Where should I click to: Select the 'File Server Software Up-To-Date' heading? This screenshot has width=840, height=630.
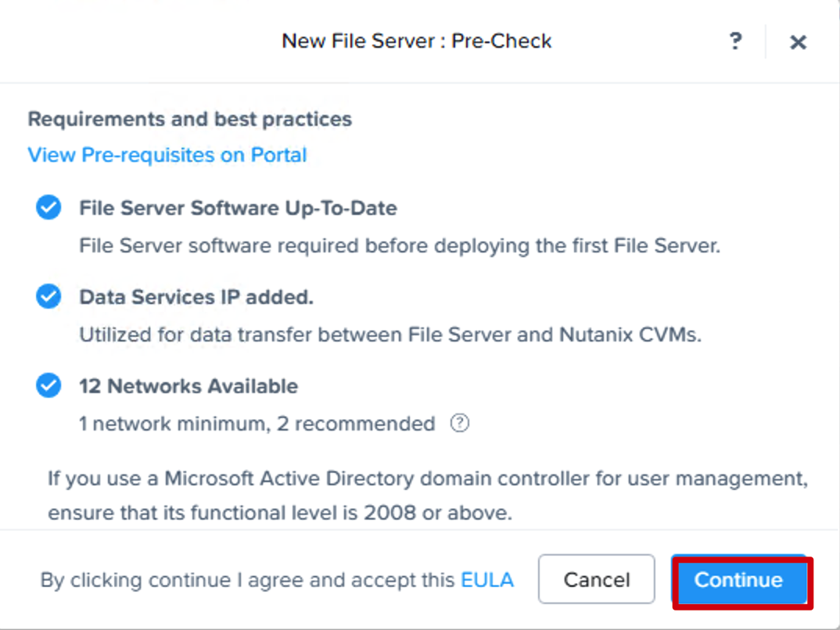pyautogui.click(x=238, y=208)
